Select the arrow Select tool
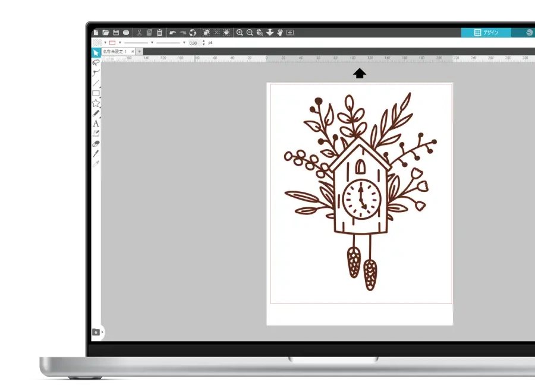The image size is (535, 392). 96,52
